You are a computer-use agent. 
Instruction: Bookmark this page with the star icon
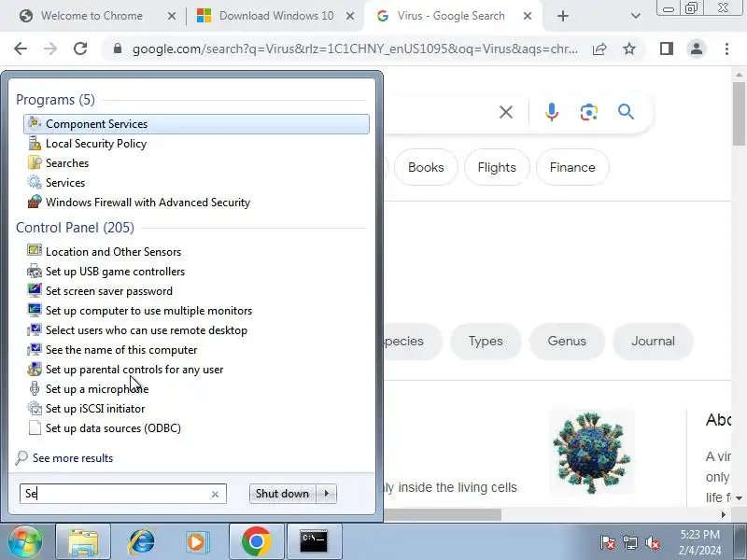tap(629, 49)
